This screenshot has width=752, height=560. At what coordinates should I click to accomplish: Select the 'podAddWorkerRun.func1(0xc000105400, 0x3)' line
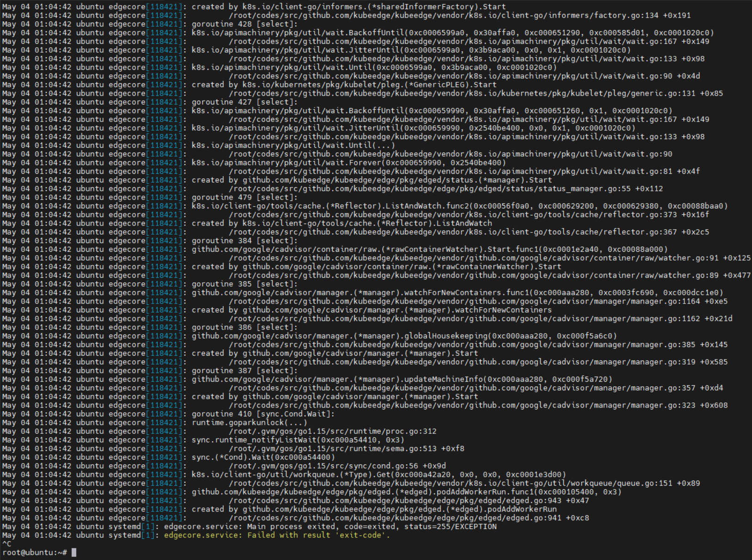pyautogui.click(x=312, y=492)
